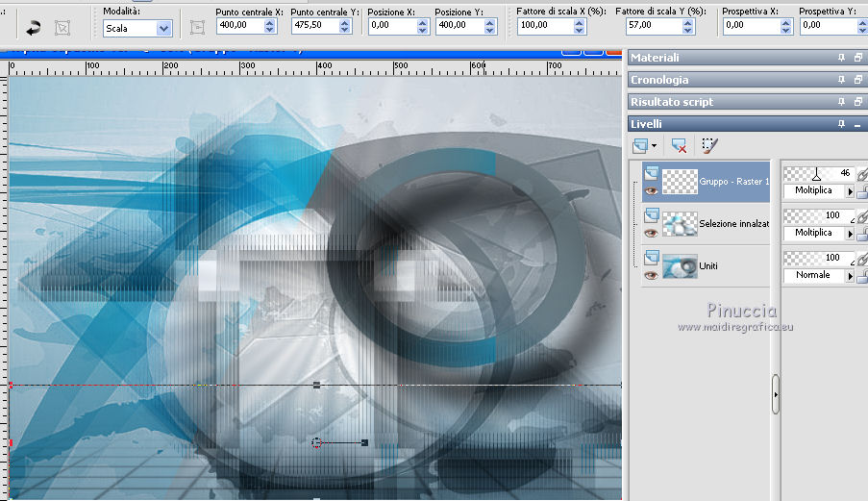Open the Modalità dropdown showing Scala
This screenshot has height=501, width=868.
click(137, 28)
